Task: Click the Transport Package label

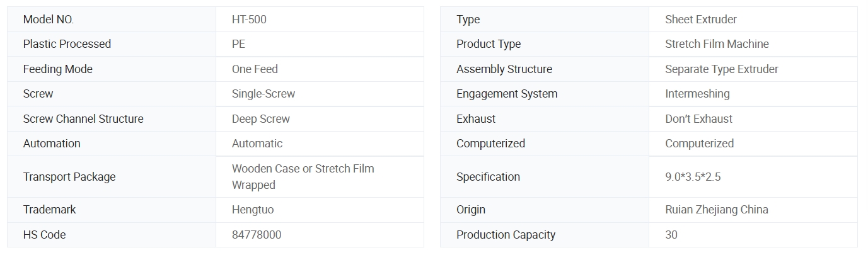Action: pos(69,177)
